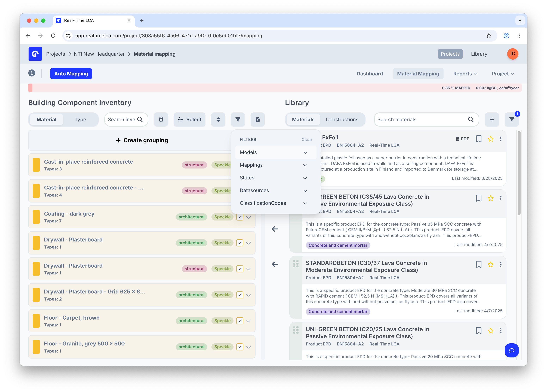
Task: Click the Auto Mapping button
Action: pyautogui.click(x=71, y=73)
